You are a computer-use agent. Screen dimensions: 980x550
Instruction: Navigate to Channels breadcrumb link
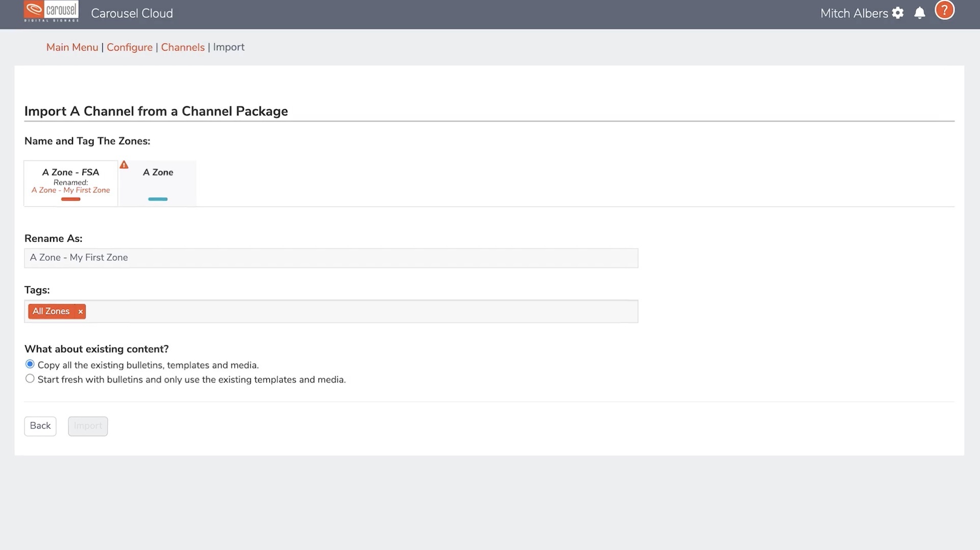tap(182, 48)
